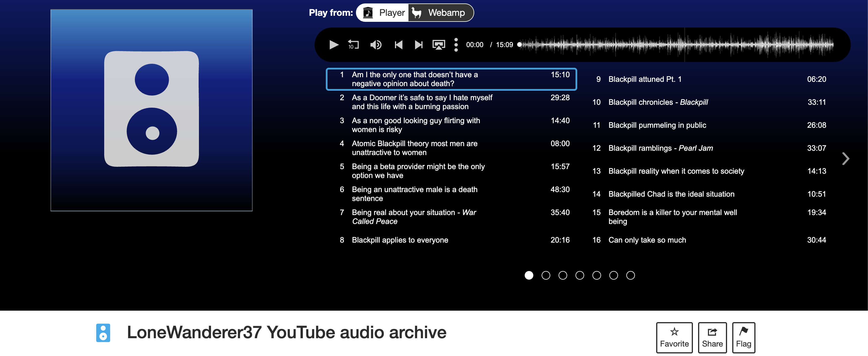Play track 12 'Blackpill ramblings - Pearl Jam'
The height and width of the screenshot is (356, 868).
[x=708, y=148]
